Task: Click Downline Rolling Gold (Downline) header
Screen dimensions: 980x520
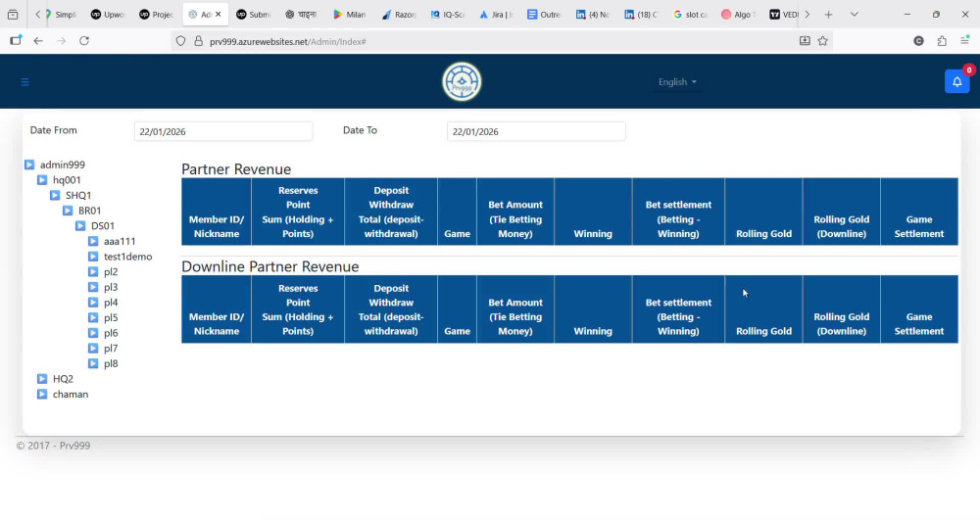Action: click(x=841, y=309)
